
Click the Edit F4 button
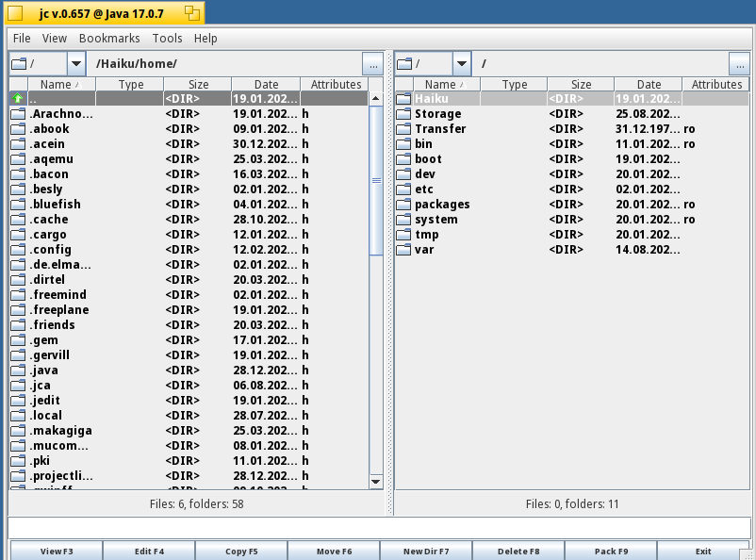tap(149, 551)
